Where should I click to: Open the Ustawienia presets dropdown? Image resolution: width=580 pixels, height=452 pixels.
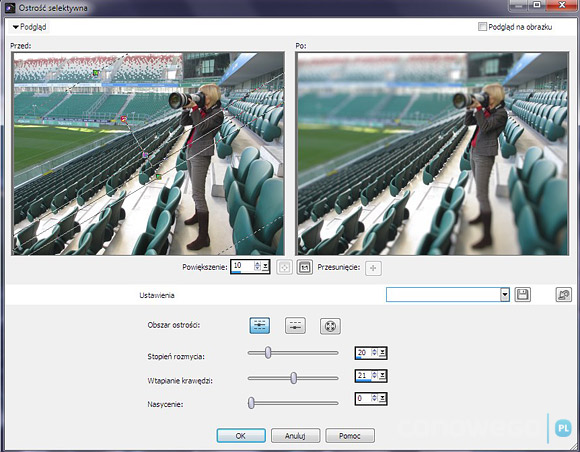505,295
